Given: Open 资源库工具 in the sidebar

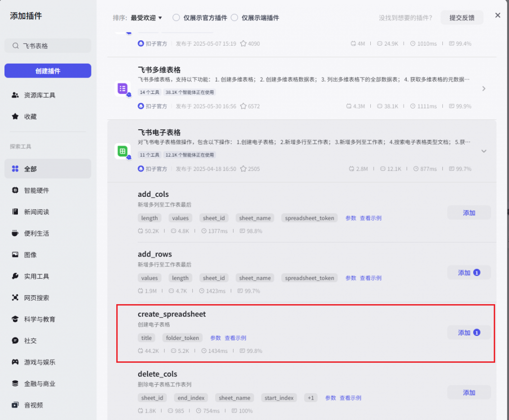Looking at the screenshot, I should (48, 95).
